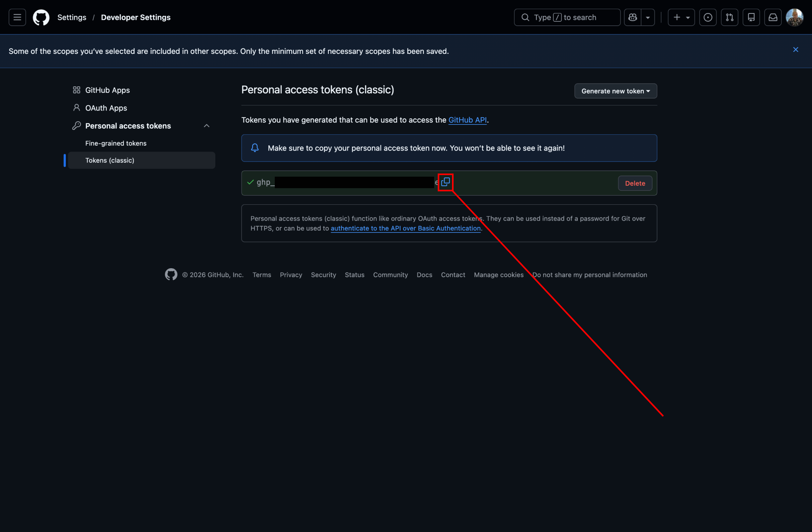Open the Create new plus menu
This screenshot has width=812, height=532.
click(681, 17)
